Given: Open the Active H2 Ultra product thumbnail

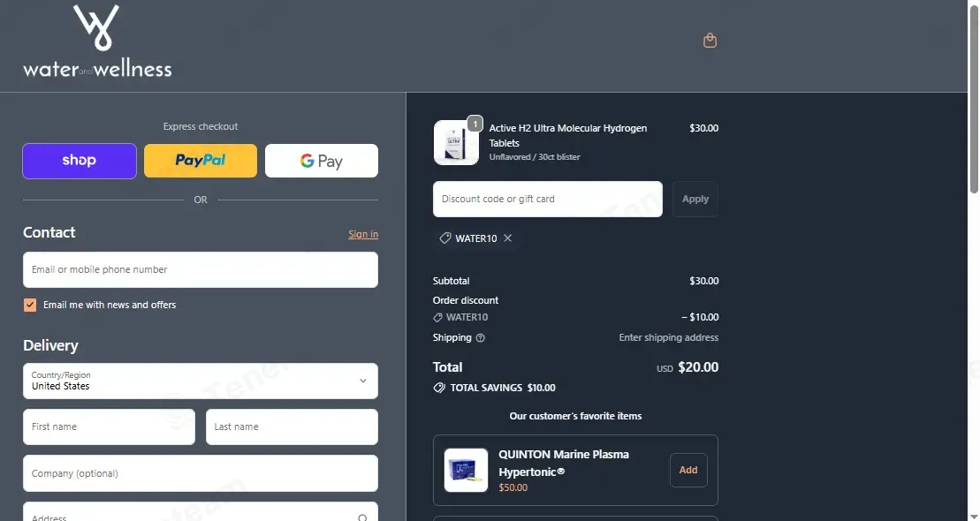Looking at the screenshot, I should point(456,143).
